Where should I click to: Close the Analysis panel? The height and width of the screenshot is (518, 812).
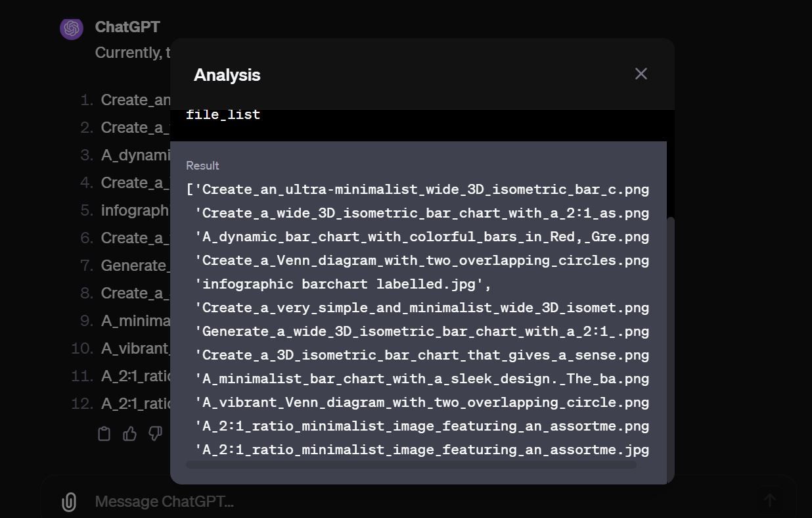641,74
